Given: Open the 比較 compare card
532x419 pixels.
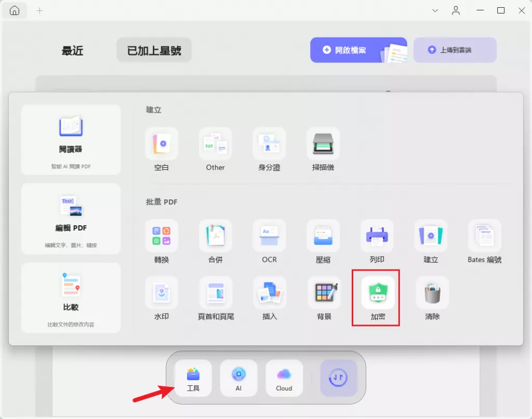Looking at the screenshot, I should 71,298.
